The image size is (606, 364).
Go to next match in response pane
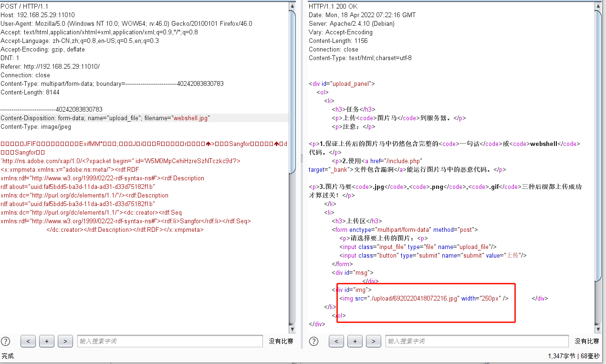tap(374, 341)
